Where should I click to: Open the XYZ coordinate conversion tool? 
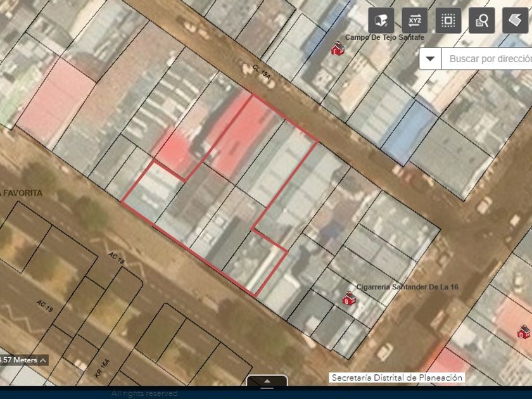point(415,20)
